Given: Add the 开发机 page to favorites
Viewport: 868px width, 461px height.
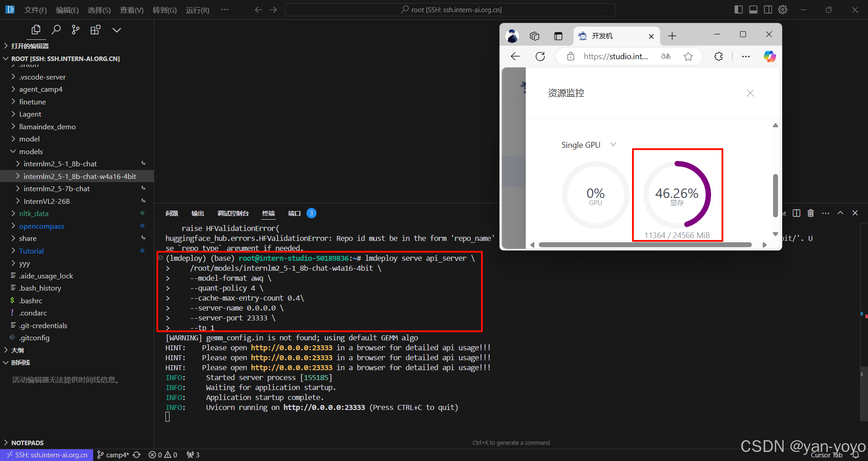Looking at the screenshot, I should [x=688, y=56].
